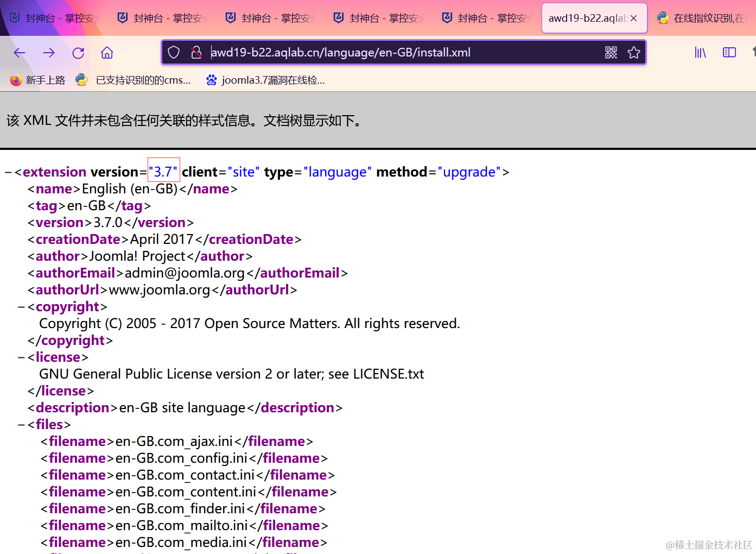Click the Copyright (C) 2005 - 2017 line
Viewport: 756px width, 554px height.
click(250, 324)
